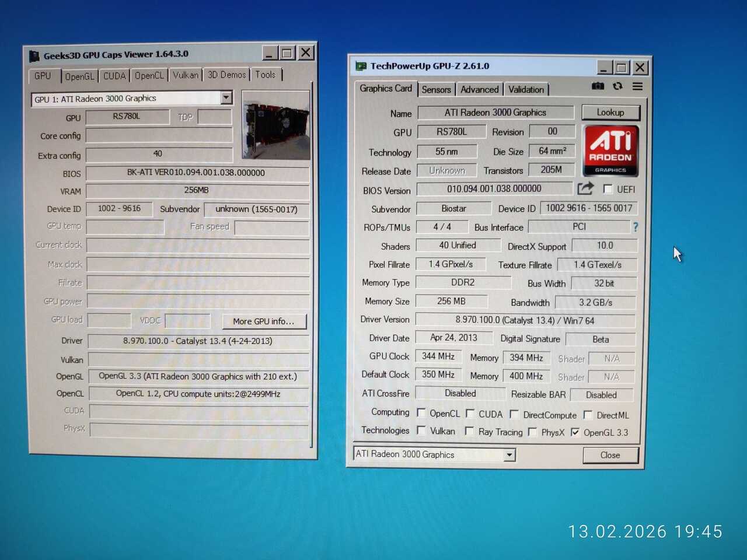Click the BIOS Version field in GPU-Z
747x560 pixels.
pos(494,189)
